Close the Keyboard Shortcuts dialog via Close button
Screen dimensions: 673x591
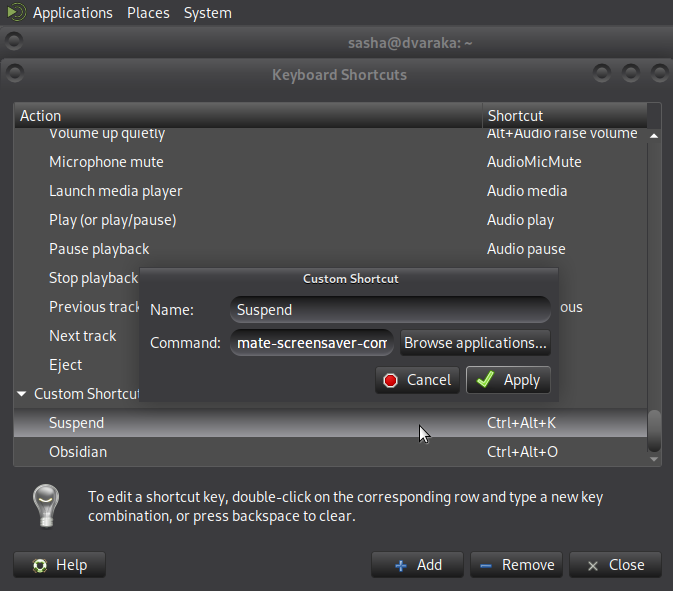click(x=615, y=565)
